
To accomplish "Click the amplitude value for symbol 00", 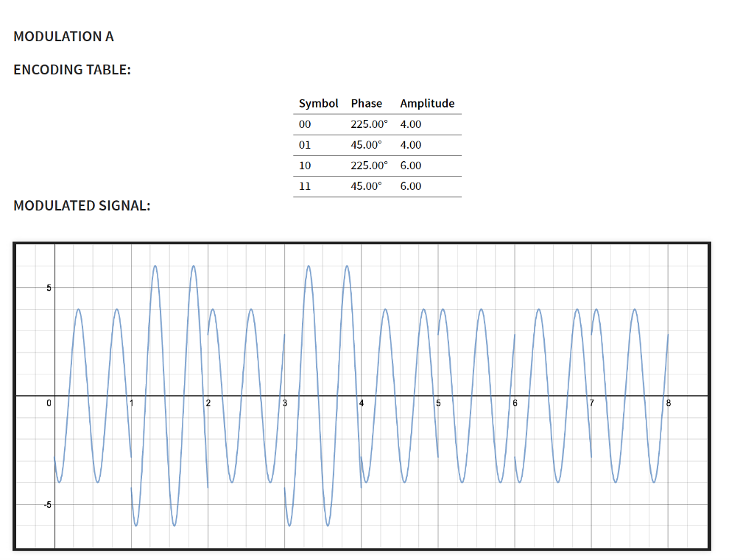I will (411, 124).
